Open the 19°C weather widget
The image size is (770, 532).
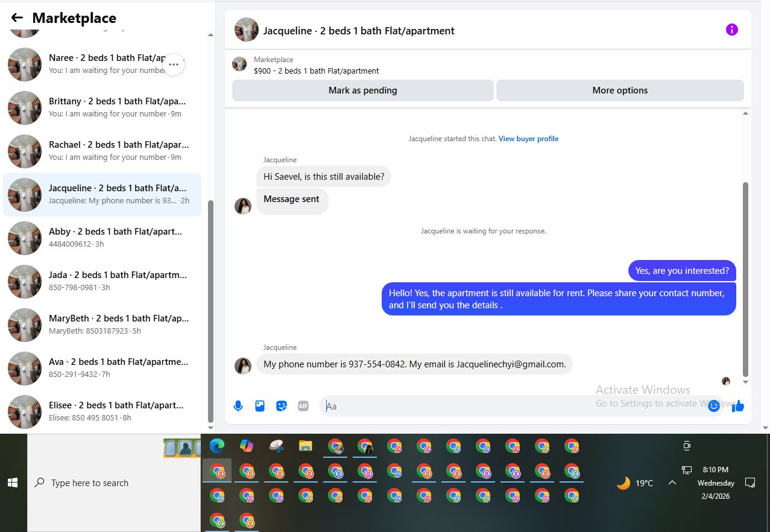(x=635, y=483)
